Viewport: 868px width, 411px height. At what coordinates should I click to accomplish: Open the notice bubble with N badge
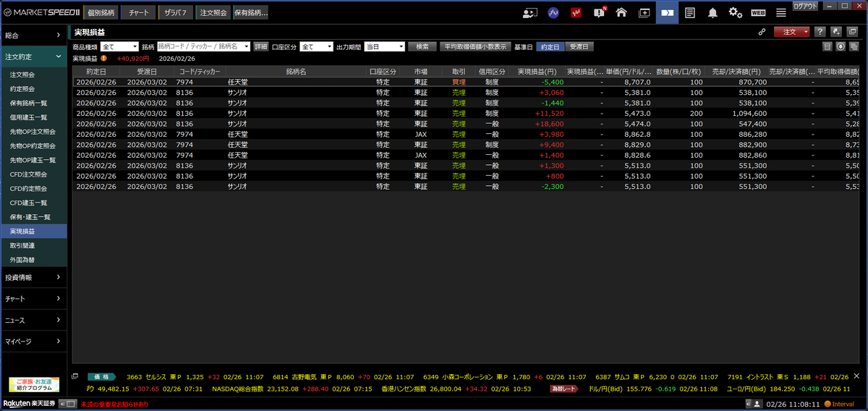599,12
